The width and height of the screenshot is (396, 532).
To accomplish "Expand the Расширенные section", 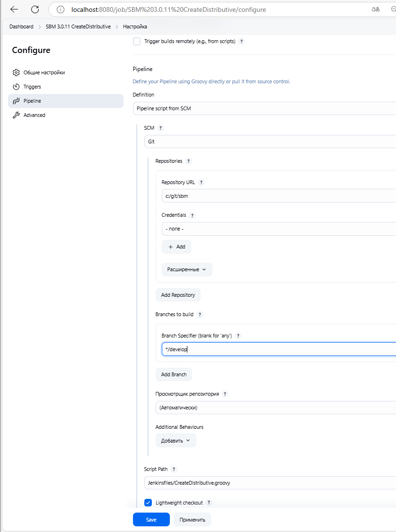I will 187,269.
